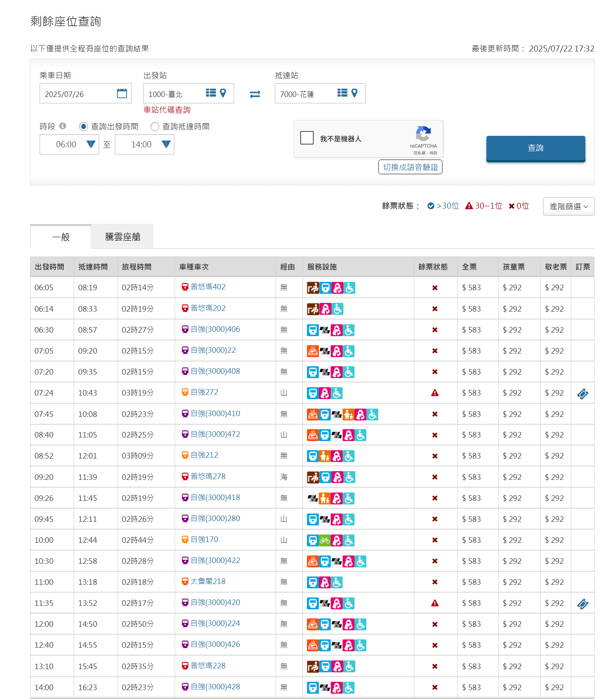The image size is (606, 700).
Task: Expand the 進階篩選 filter dropdown
Action: tap(568, 206)
